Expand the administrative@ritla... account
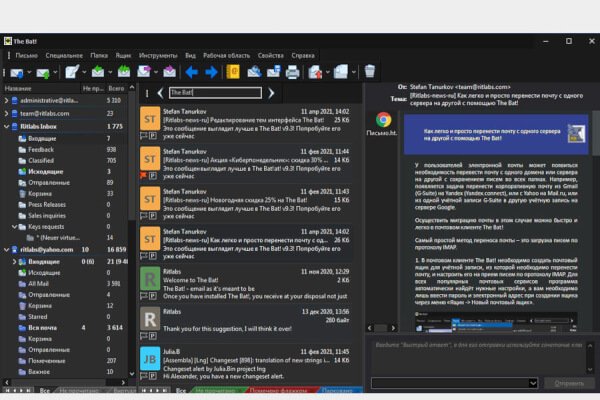The height and width of the screenshot is (400, 600). pos(6,100)
